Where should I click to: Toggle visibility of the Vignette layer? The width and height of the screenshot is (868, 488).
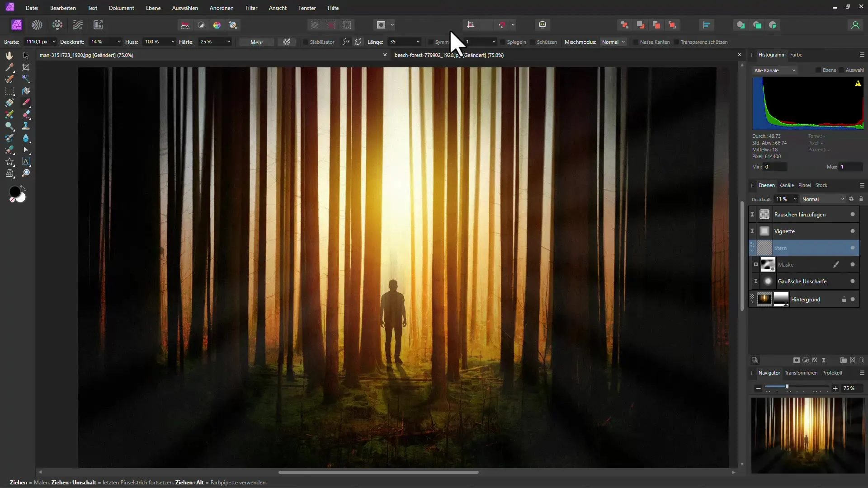pos(853,231)
